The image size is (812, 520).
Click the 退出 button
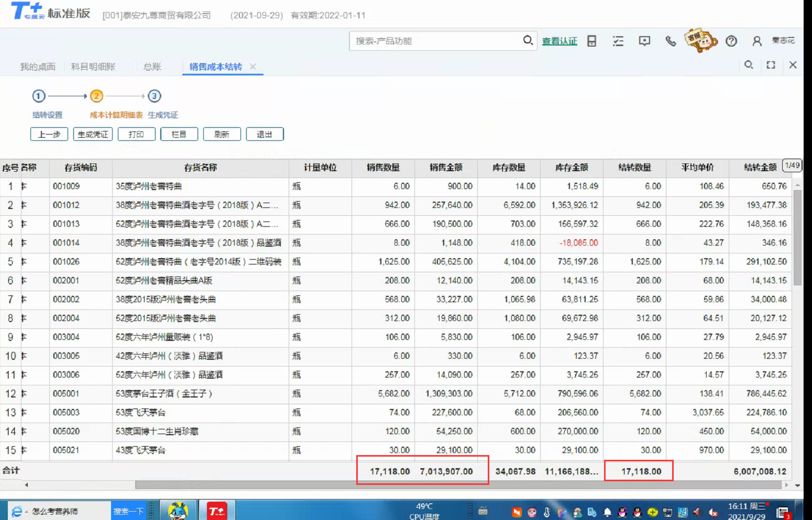[x=265, y=134]
